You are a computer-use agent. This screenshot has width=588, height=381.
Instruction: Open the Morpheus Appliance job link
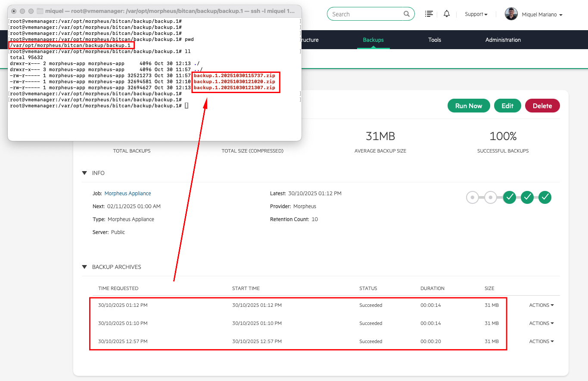point(128,194)
